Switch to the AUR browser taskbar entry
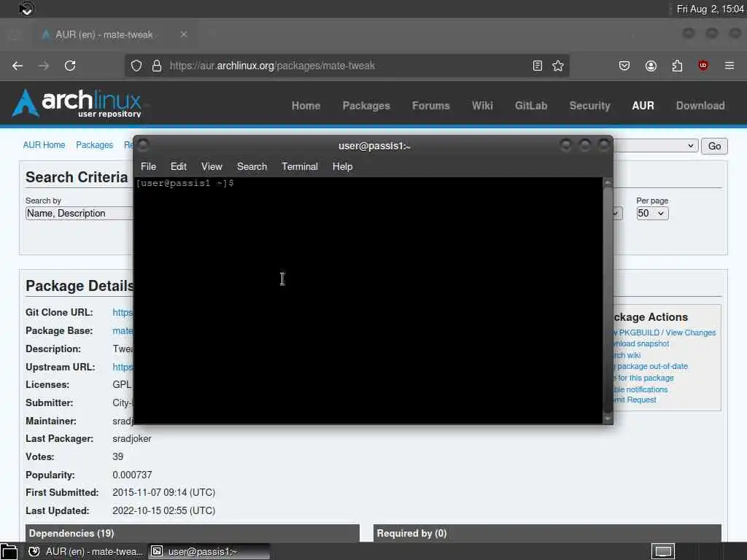 click(85, 551)
